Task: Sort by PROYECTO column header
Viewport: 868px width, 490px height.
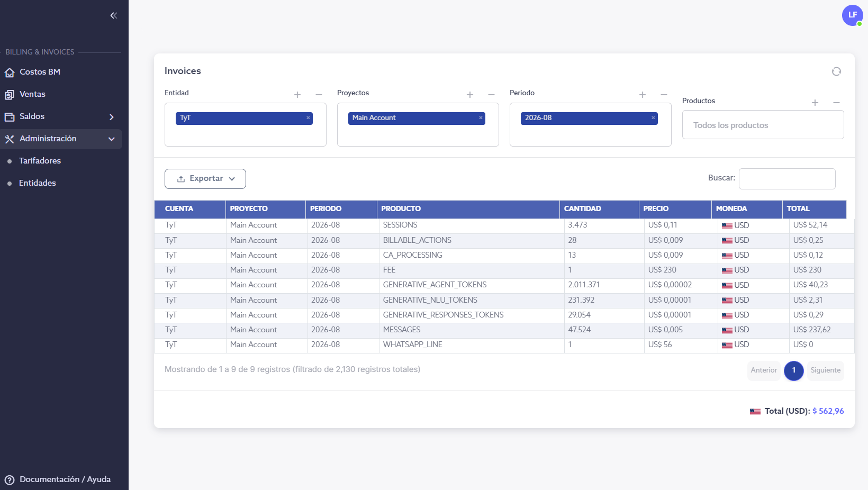Action: [266, 209]
